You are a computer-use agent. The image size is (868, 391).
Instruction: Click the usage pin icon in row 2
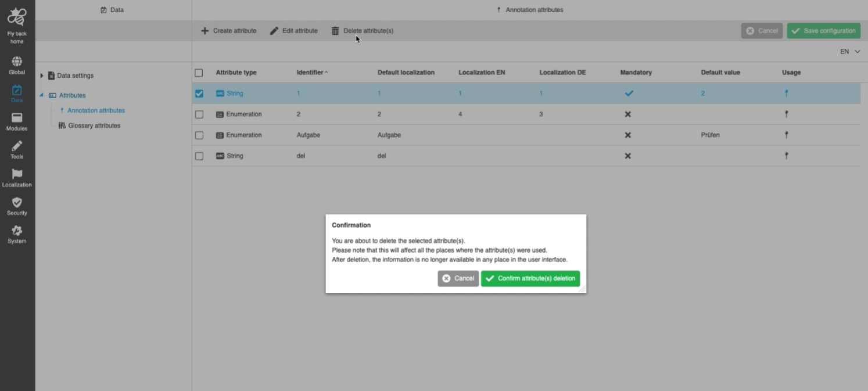point(786,114)
